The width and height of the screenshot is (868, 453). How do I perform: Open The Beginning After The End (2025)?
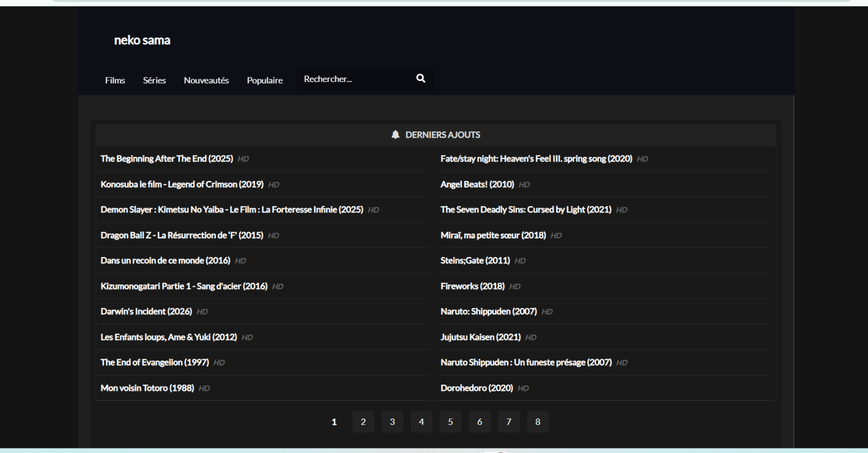(167, 159)
